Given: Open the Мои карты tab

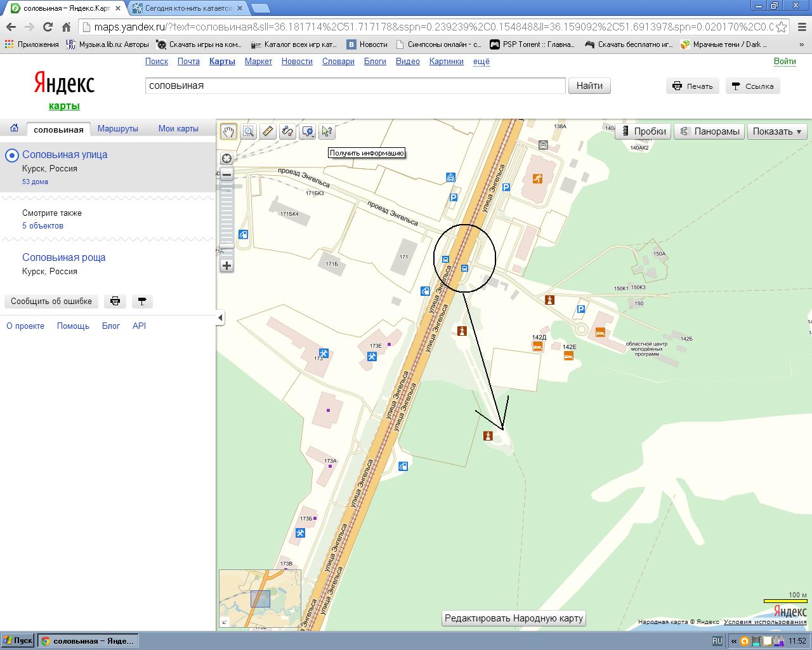Looking at the screenshot, I should tap(178, 129).
